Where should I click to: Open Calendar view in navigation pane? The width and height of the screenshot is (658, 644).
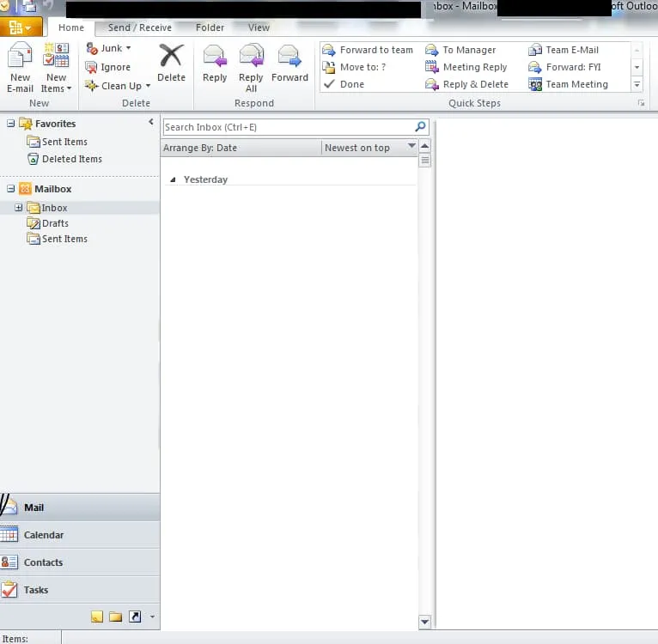pyautogui.click(x=43, y=535)
